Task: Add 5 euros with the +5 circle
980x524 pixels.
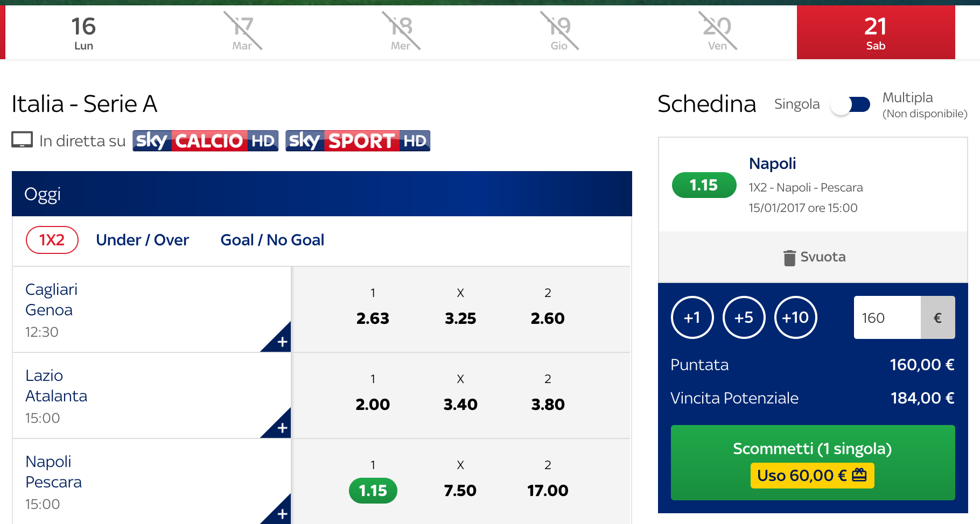Action: (744, 317)
